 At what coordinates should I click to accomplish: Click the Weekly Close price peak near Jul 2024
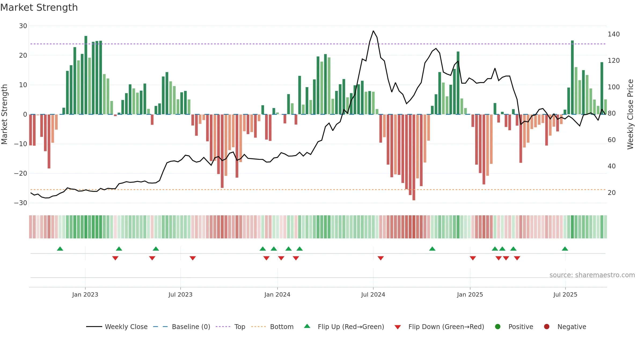[x=373, y=31]
